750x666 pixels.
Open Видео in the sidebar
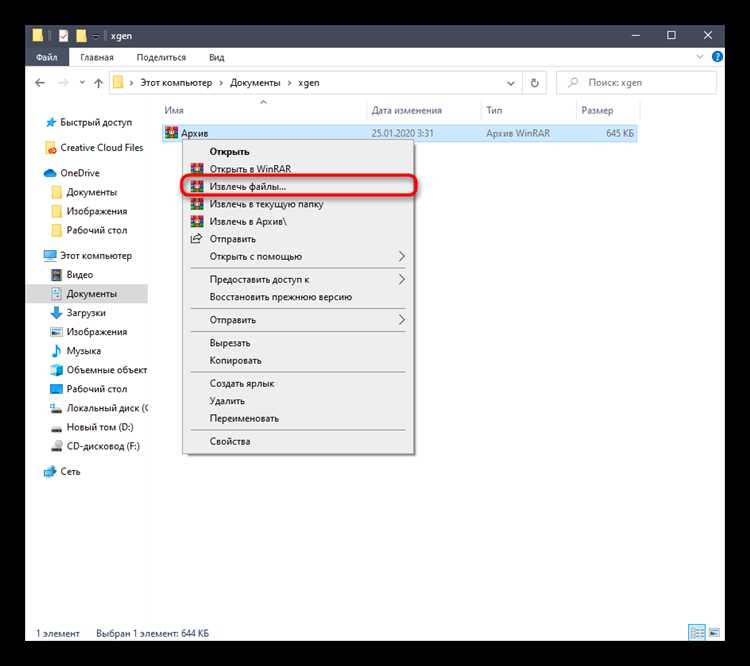click(x=72, y=275)
